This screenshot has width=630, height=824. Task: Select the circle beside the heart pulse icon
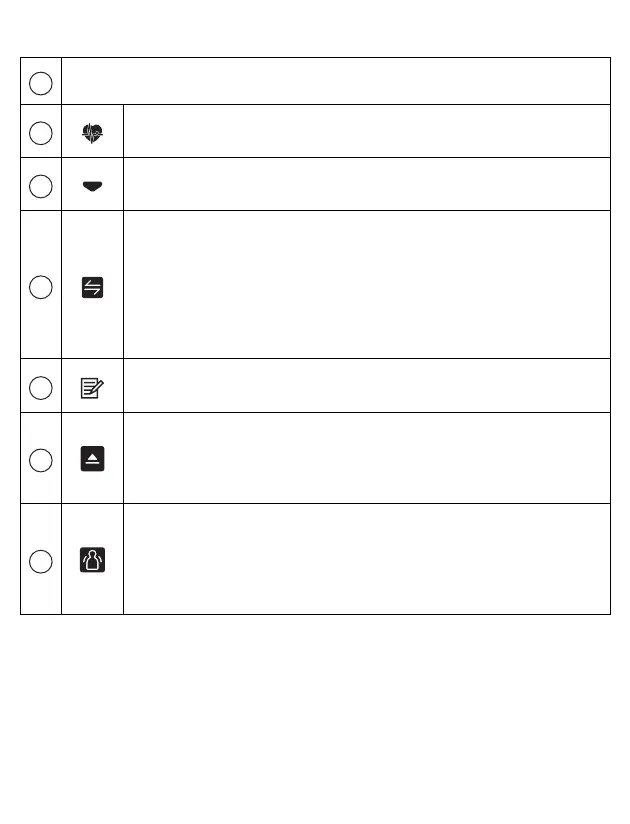click(40, 133)
